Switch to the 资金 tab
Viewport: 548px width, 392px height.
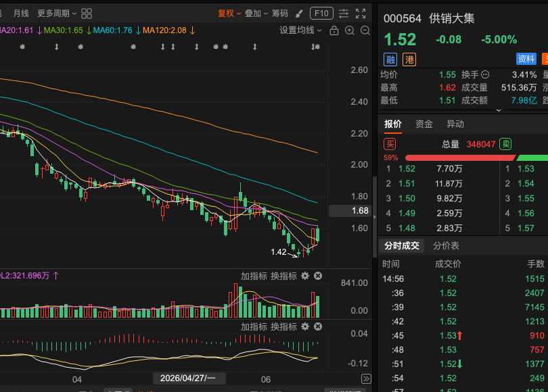424,124
